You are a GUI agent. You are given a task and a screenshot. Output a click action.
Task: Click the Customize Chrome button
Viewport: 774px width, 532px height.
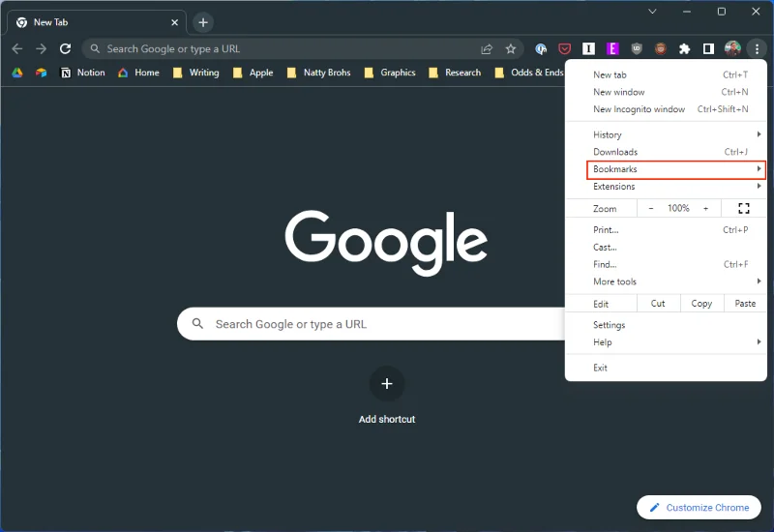pyautogui.click(x=699, y=508)
